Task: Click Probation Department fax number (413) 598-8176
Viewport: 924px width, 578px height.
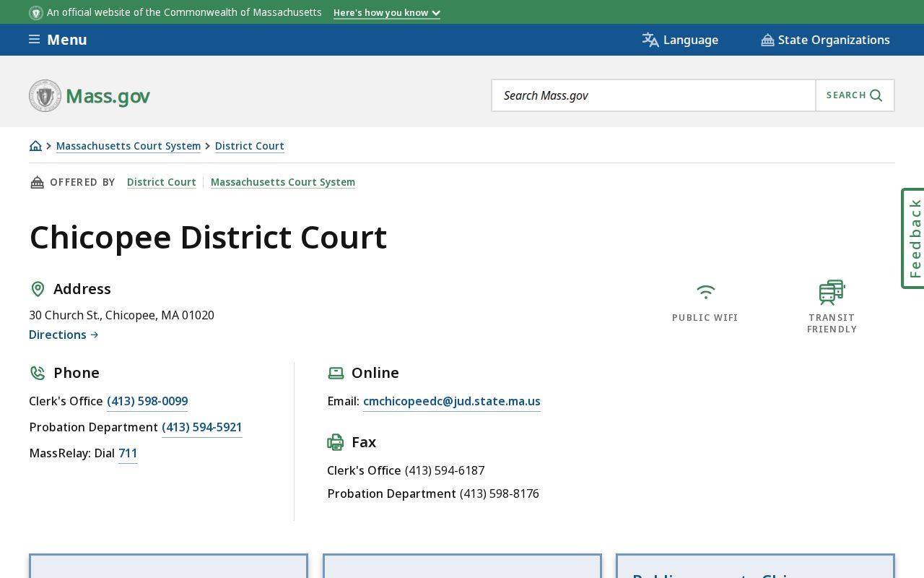Action: click(500, 493)
